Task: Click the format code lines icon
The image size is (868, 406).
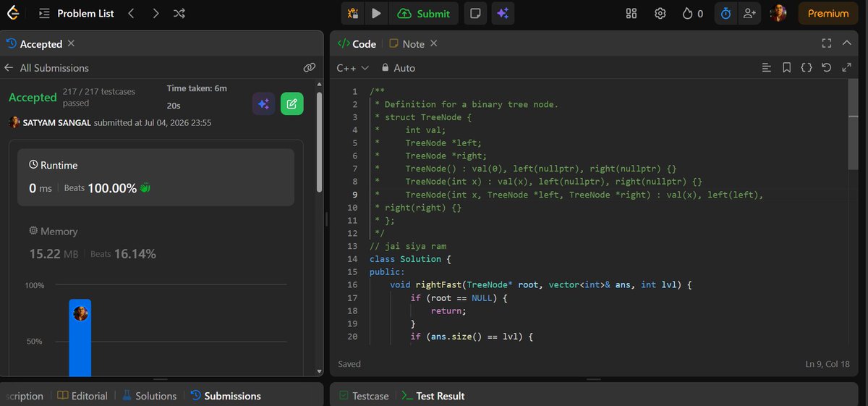Action: (767, 67)
